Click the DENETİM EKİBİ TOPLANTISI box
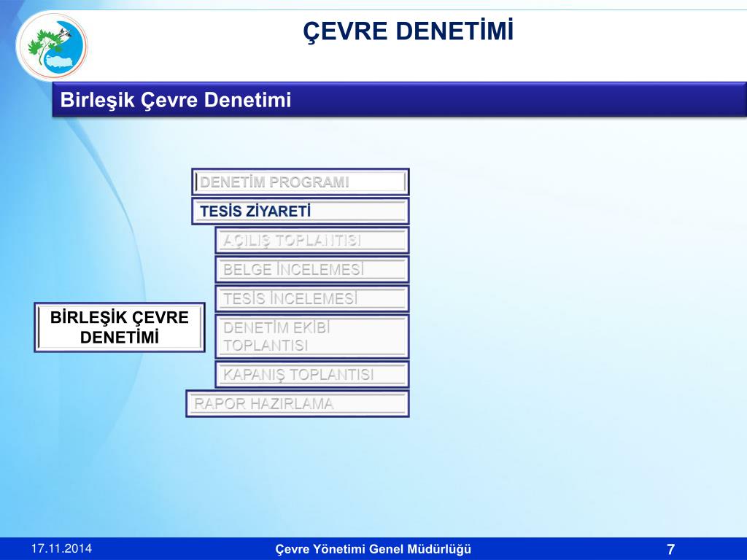The image size is (747, 560). tap(312, 336)
